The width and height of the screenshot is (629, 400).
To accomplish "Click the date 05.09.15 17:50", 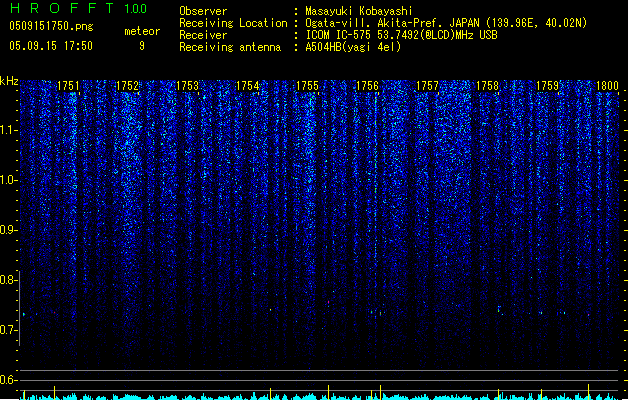I will coord(51,46).
